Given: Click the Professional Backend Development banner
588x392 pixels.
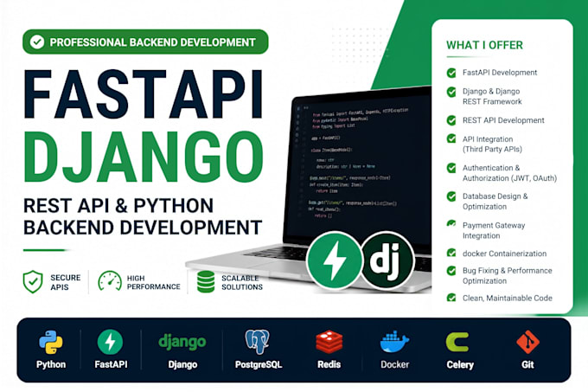Looking at the screenshot, I should pyautogui.click(x=145, y=42).
